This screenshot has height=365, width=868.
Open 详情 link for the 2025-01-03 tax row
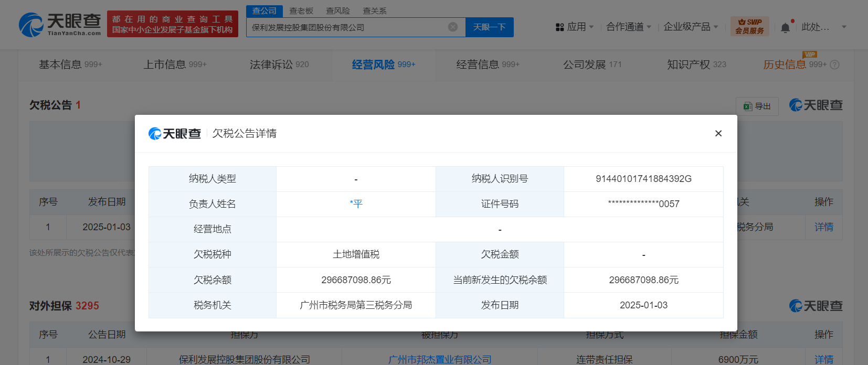coord(824,227)
